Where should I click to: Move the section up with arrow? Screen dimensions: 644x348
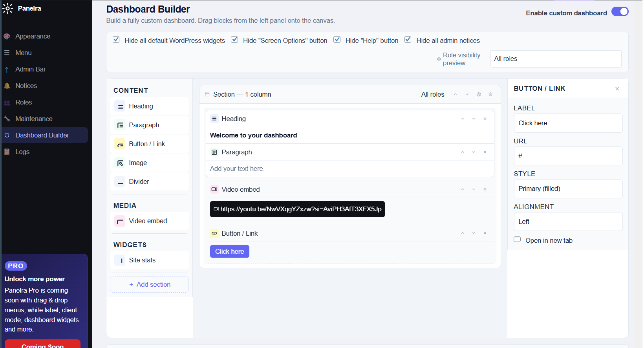coord(456,94)
